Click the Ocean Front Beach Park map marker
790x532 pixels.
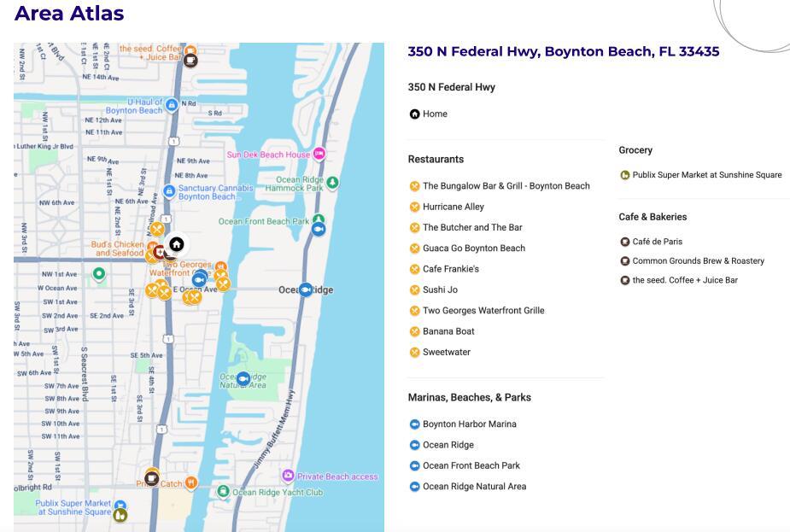(x=319, y=228)
